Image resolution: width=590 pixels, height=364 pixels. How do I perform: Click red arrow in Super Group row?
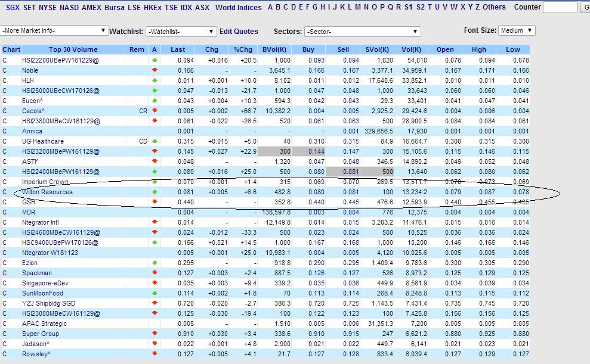pos(155,334)
